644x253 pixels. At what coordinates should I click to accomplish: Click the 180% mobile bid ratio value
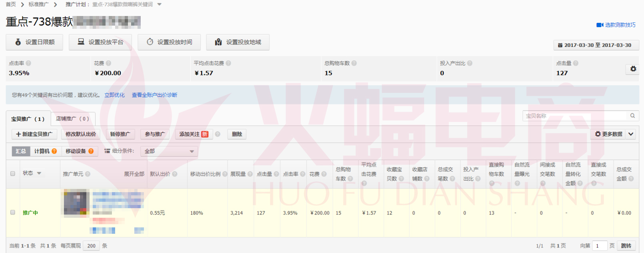tap(197, 213)
